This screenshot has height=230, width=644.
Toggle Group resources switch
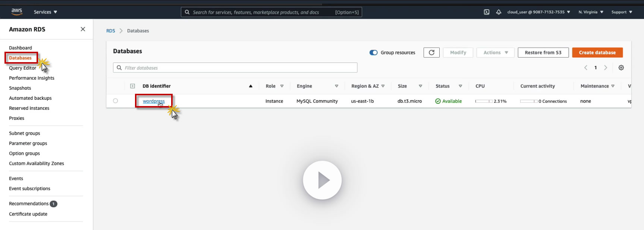[373, 52]
